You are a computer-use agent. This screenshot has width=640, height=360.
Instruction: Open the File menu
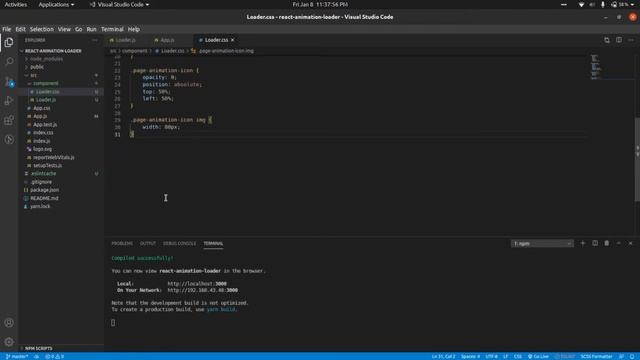pos(7,29)
